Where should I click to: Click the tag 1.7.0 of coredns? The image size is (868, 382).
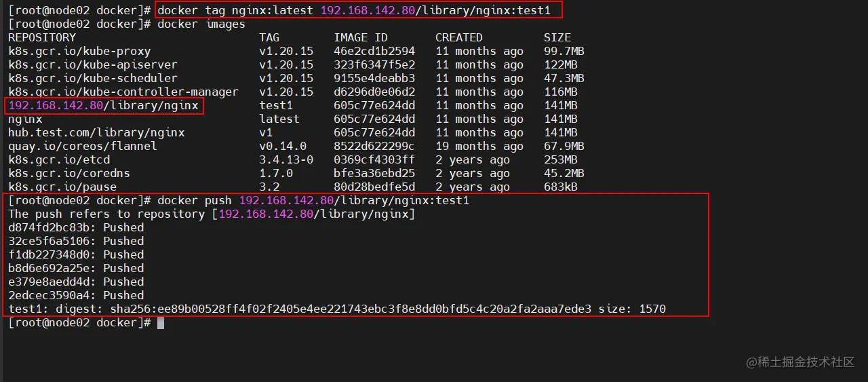point(276,173)
